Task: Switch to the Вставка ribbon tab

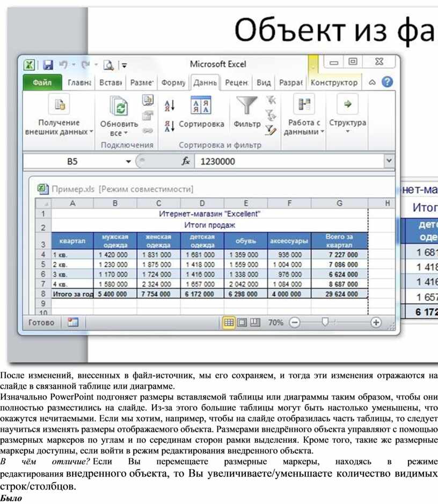Action: [111, 83]
